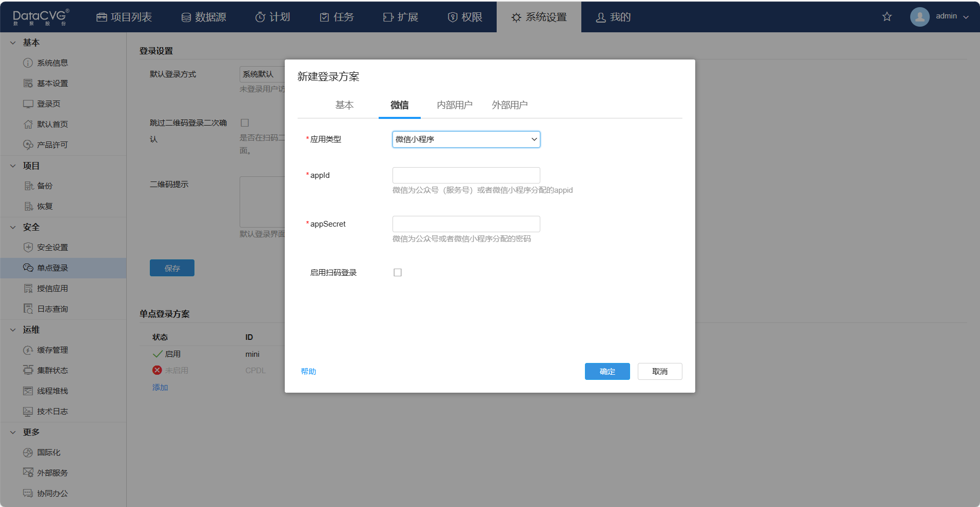Open the 应用类型 dropdown showing 微信小程序

(x=466, y=139)
